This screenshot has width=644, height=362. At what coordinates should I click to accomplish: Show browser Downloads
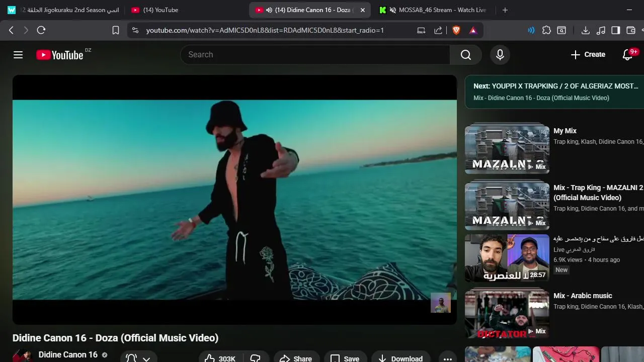pyautogui.click(x=586, y=30)
